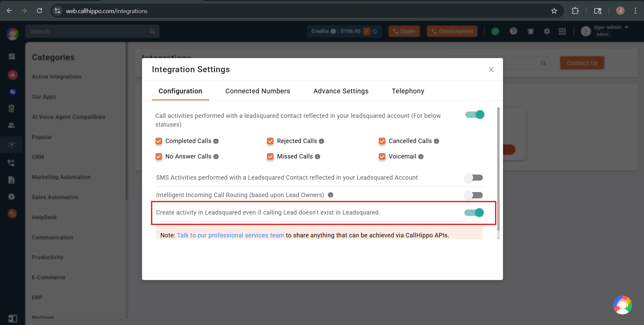This screenshot has width=644, height=325.
Task: Open the browser three-dot menu
Action: coord(635,11)
